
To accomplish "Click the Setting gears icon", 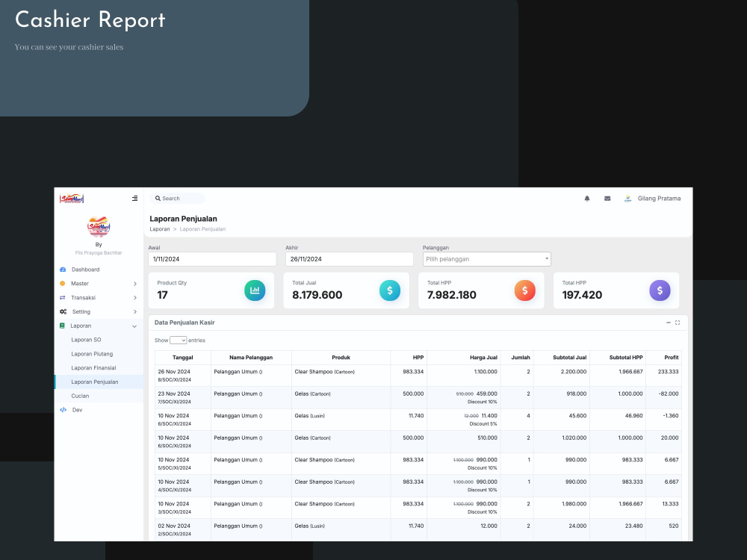I will pyautogui.click(x=63, y=311).
